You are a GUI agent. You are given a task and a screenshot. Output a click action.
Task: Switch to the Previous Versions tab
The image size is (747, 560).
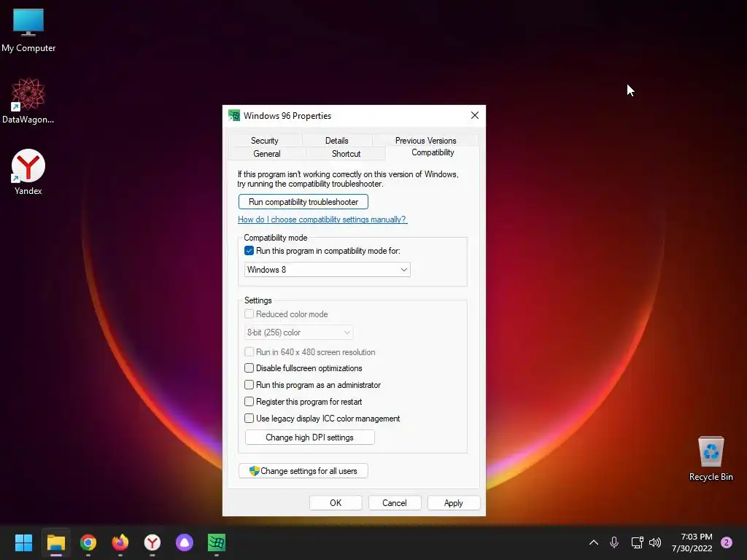click(425, 141)
